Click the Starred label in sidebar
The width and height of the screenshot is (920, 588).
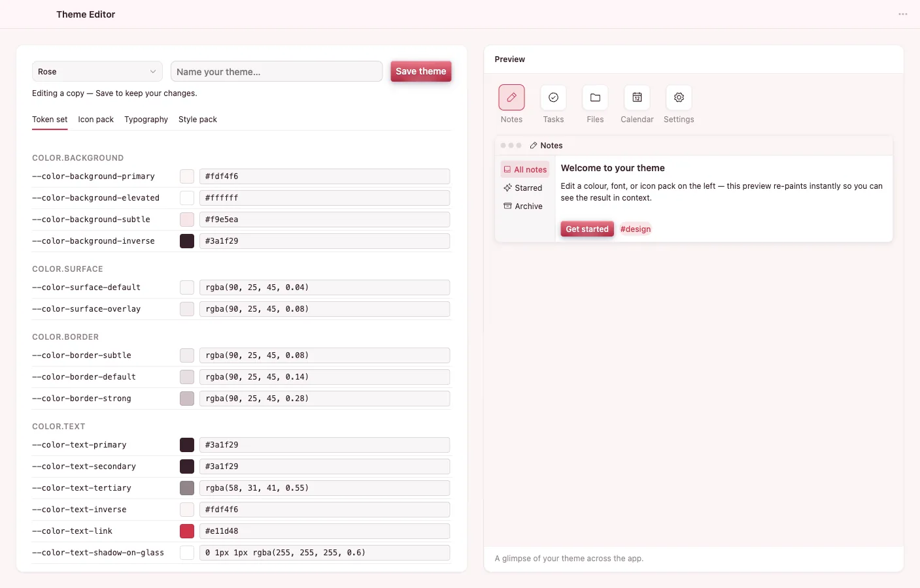click(x=528, y=188)
